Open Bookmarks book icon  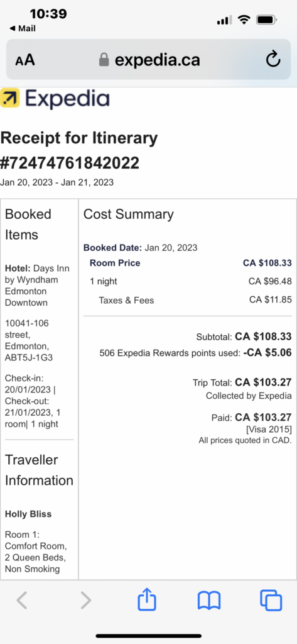pos(209,601)
